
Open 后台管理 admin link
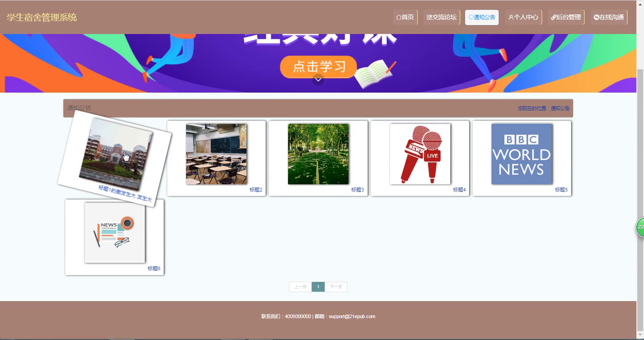coord(566,17)
